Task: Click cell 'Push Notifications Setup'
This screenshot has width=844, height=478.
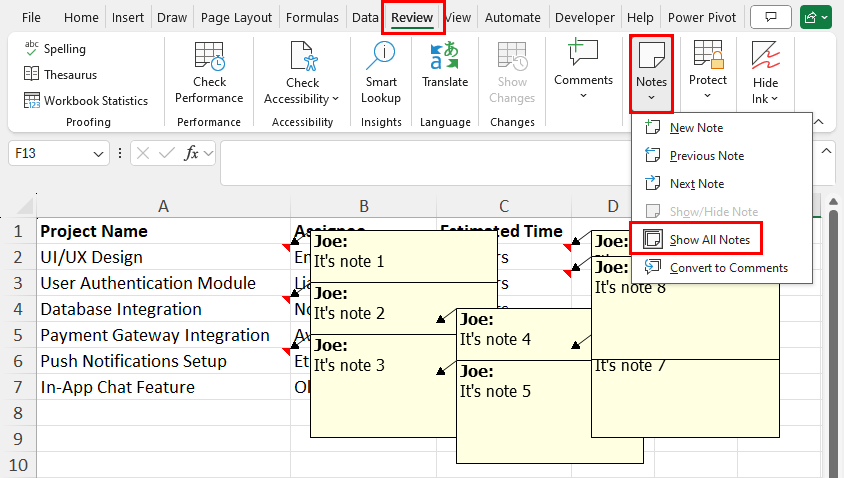Action: [x=164, y=361]
